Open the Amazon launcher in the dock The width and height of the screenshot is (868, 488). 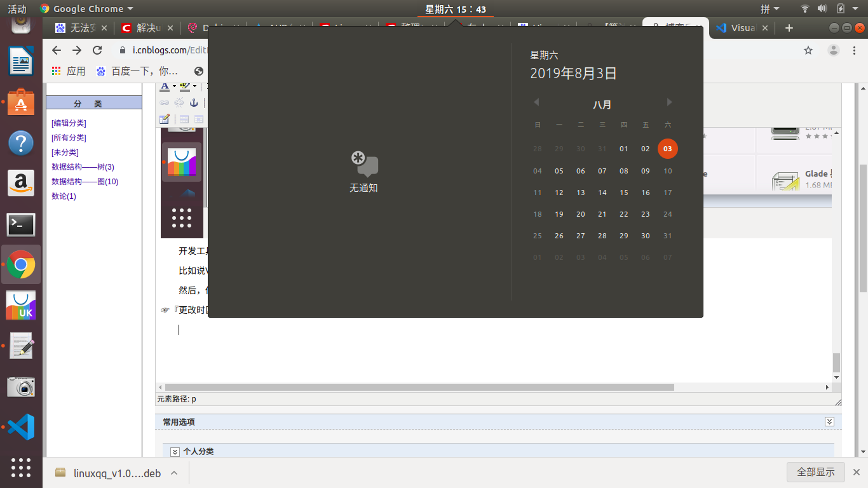click(21, 184)
